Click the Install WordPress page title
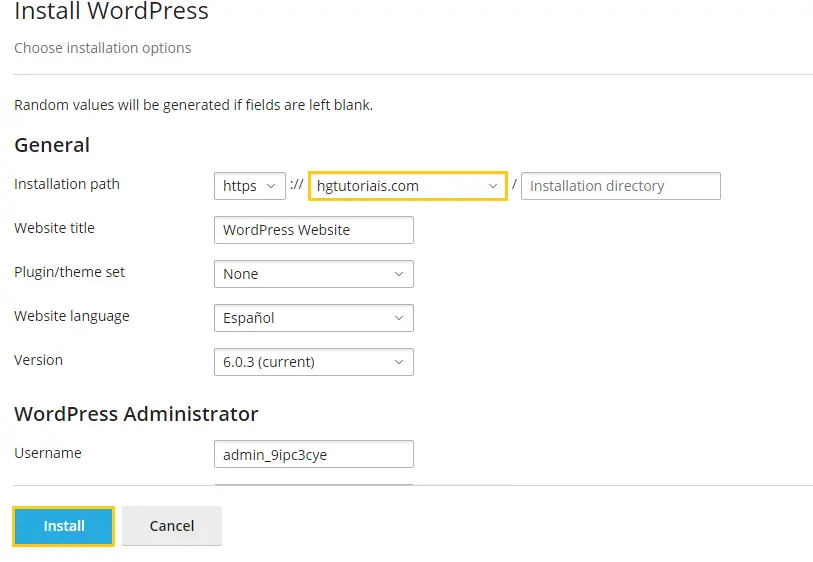813x562 pixels. [x=111, y=11]
